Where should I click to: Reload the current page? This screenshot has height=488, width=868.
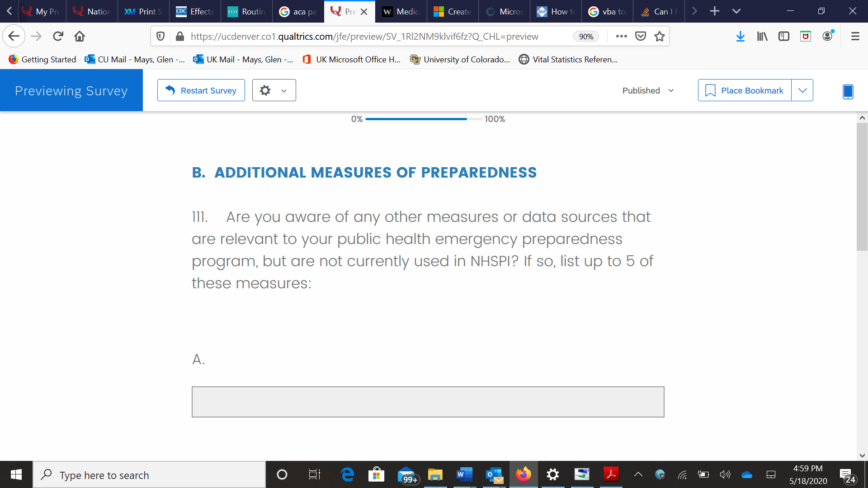[58, 36]
